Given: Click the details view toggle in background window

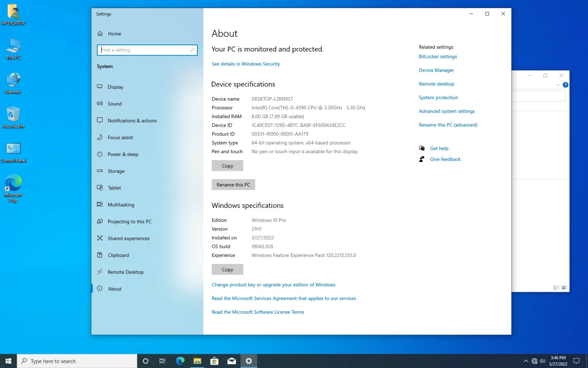Looking at the screenshot, I should click(x=556, y=287).
